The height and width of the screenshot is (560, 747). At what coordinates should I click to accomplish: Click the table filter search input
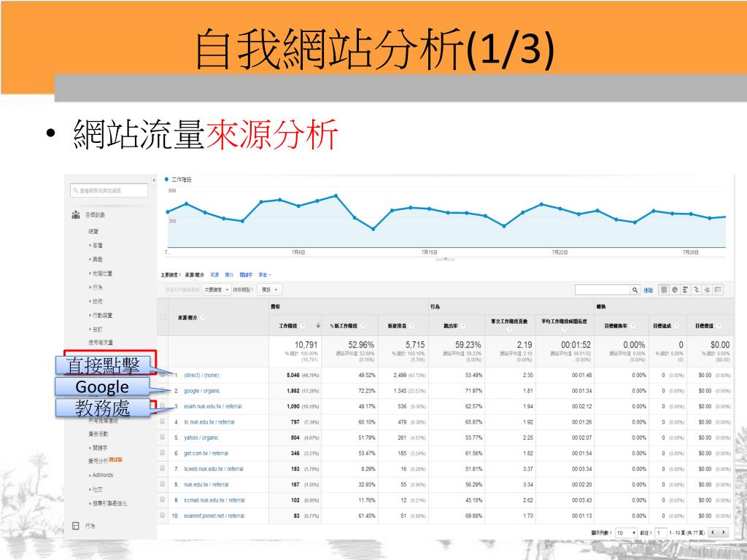pyautogui.click(x=603, y=289)
